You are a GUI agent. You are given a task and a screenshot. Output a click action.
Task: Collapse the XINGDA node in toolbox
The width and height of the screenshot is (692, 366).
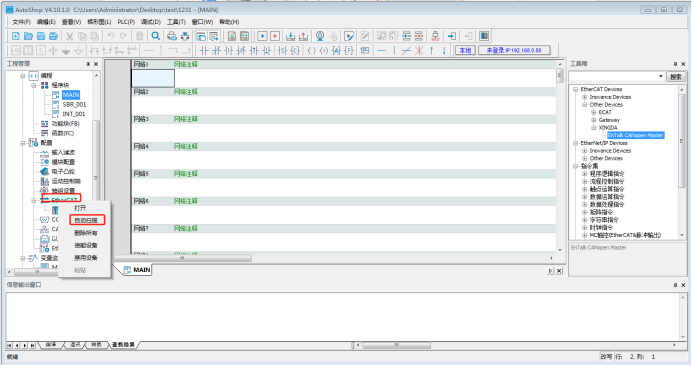coord(594,128)
